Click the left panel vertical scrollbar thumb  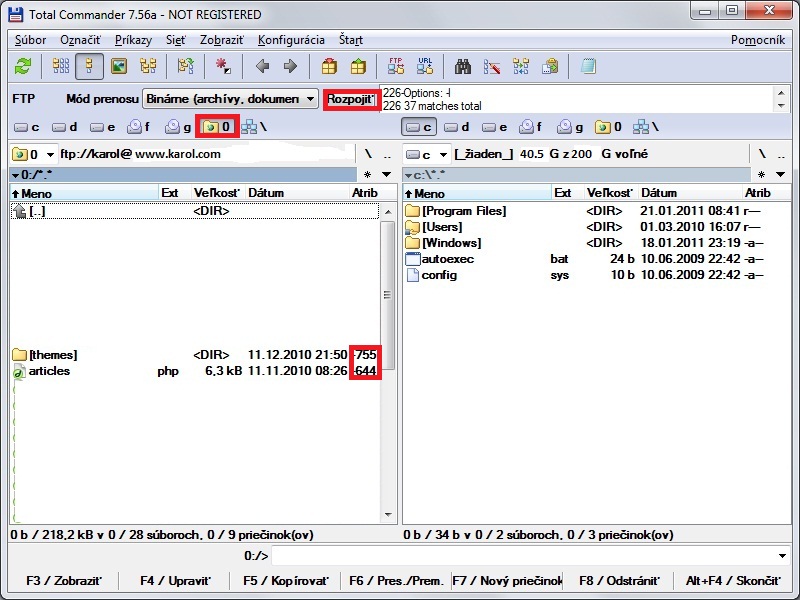pos(388,295)
